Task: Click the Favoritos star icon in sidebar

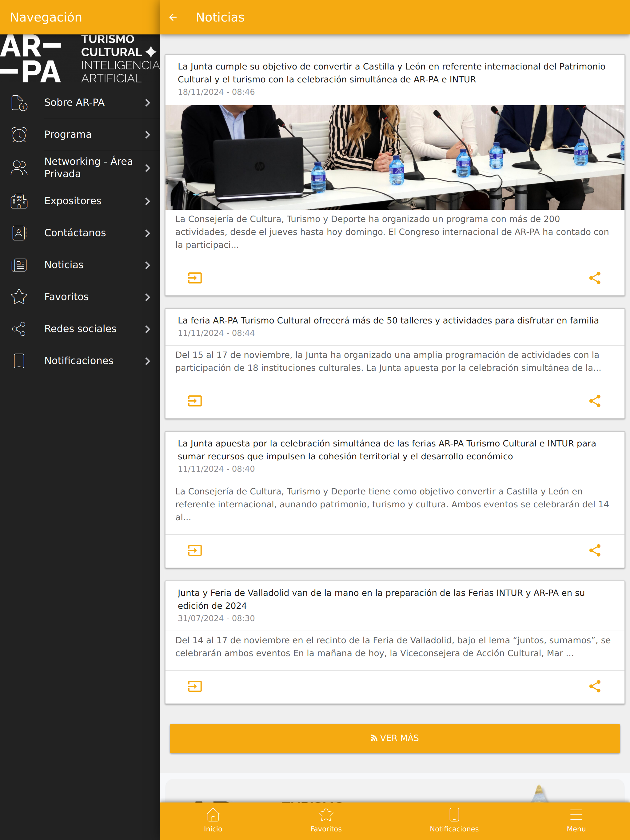Action: pyautogui.click(x=19, y=297)
